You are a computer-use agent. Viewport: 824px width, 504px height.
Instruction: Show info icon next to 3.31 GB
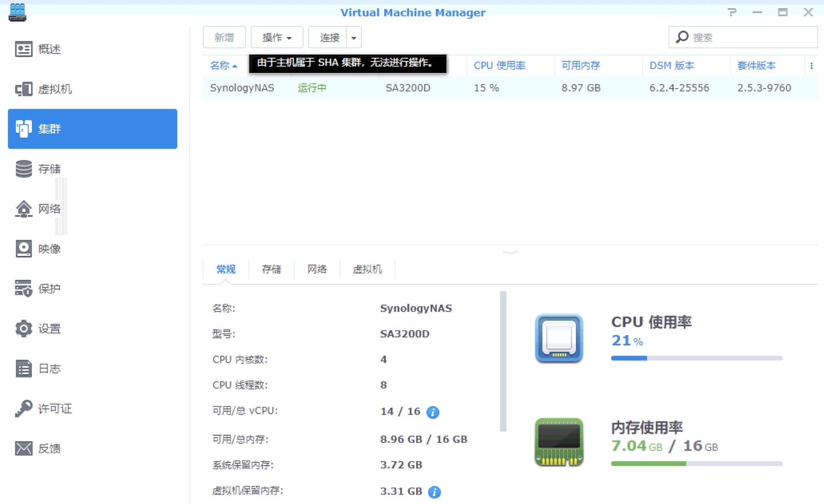pyautogui.click(x=435, y=492)
